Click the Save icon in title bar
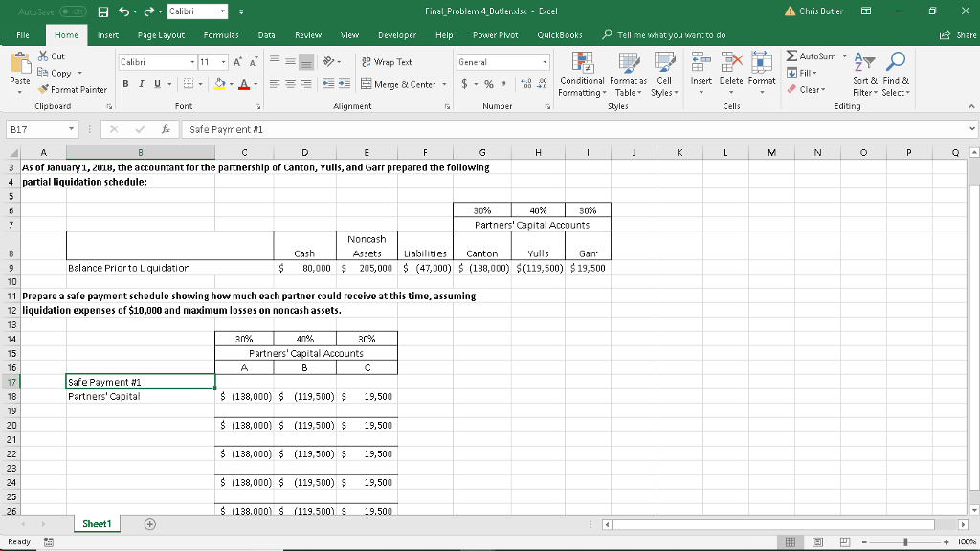The image size is (980, 551). [103, 11]
